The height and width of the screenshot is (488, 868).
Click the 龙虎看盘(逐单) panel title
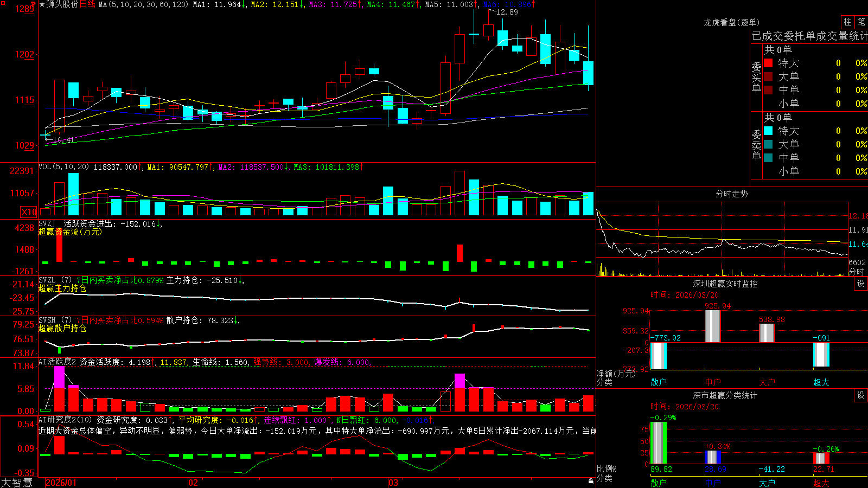(x=731, y=22)
